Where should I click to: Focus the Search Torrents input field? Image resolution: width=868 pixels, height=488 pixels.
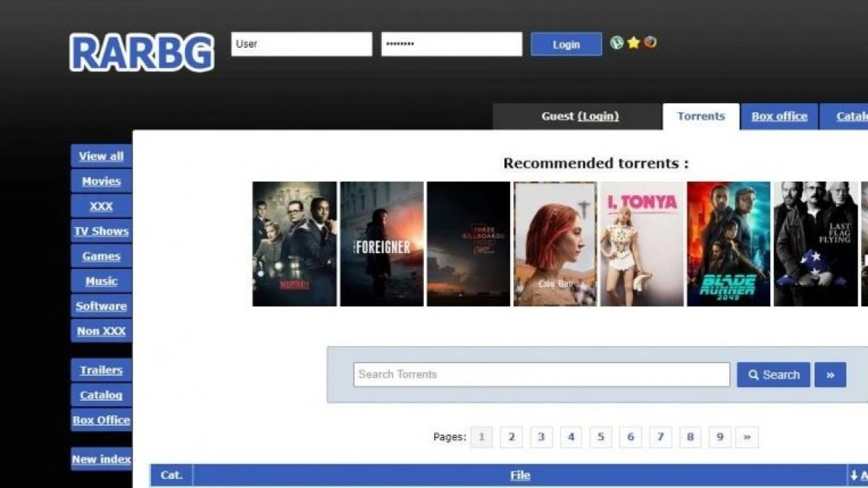pyautogui.click(x=541, y=374)
